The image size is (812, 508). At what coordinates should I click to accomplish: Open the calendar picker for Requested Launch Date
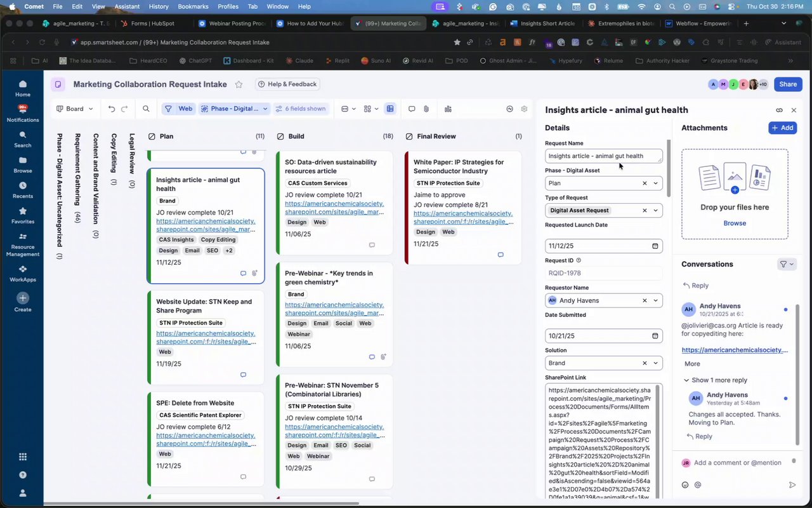pyautogui.click(x=655, y=246)
